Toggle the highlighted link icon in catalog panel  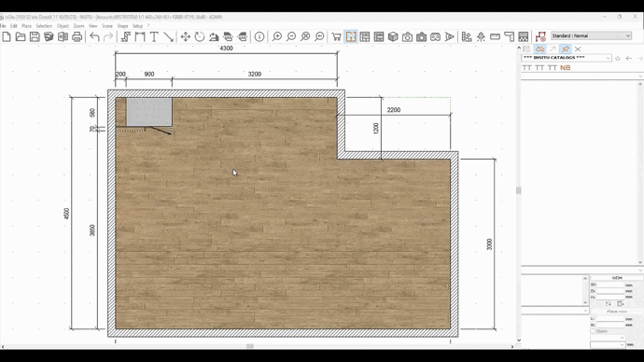539,49
